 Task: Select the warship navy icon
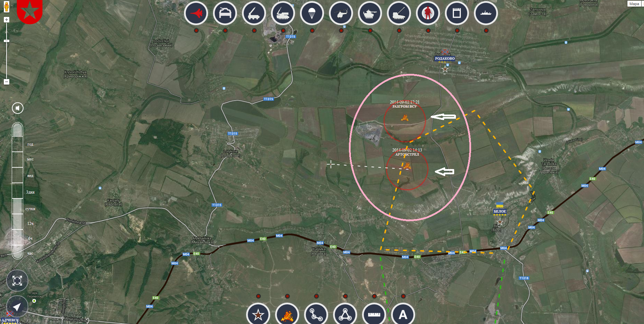click(486, 13)
